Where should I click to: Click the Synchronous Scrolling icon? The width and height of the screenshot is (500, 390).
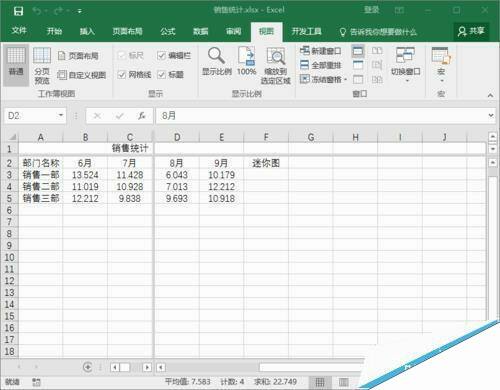point(377,65)
